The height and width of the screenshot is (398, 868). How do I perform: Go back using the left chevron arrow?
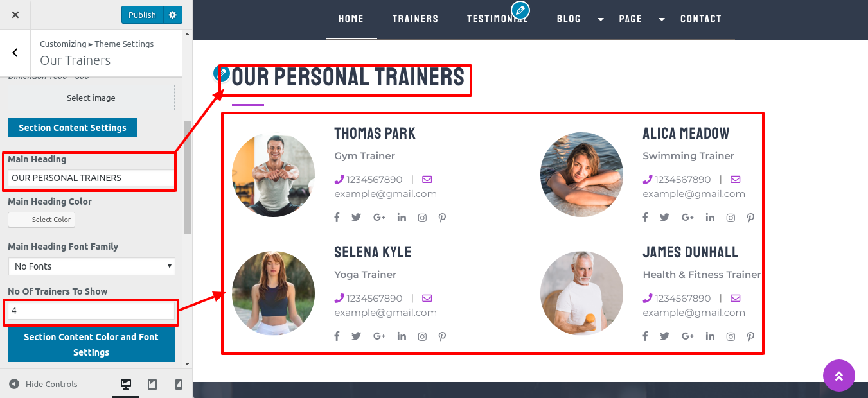15,53
